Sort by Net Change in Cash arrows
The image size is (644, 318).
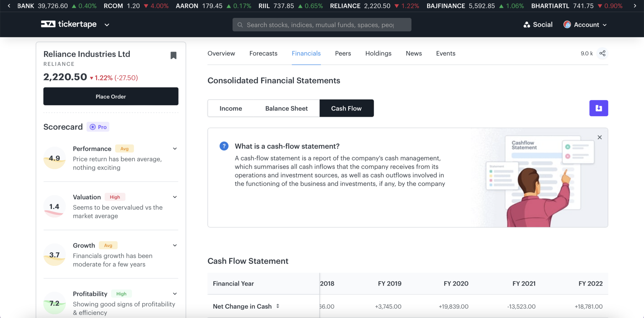(x=278, y=306)
